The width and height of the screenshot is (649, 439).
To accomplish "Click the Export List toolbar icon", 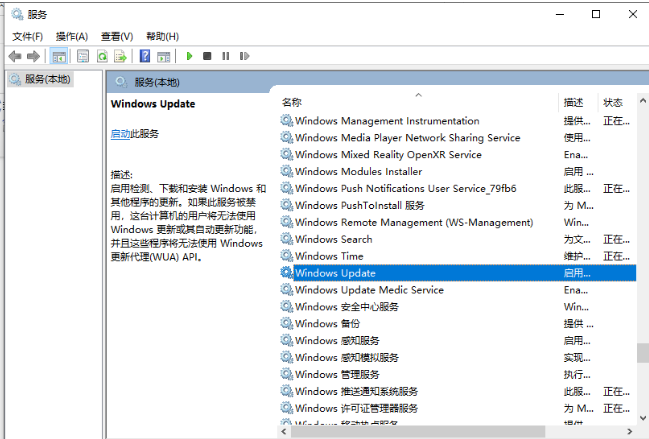I will 120,56.
